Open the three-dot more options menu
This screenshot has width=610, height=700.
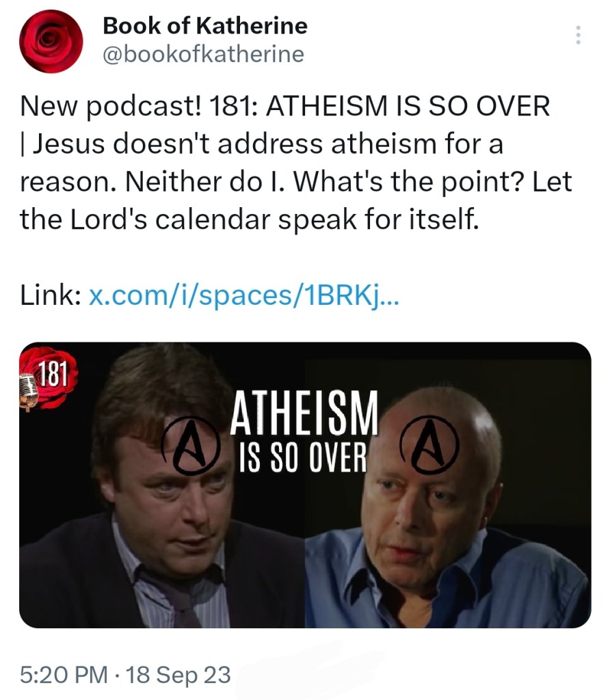pyautogui.click(x=579, y=35)
